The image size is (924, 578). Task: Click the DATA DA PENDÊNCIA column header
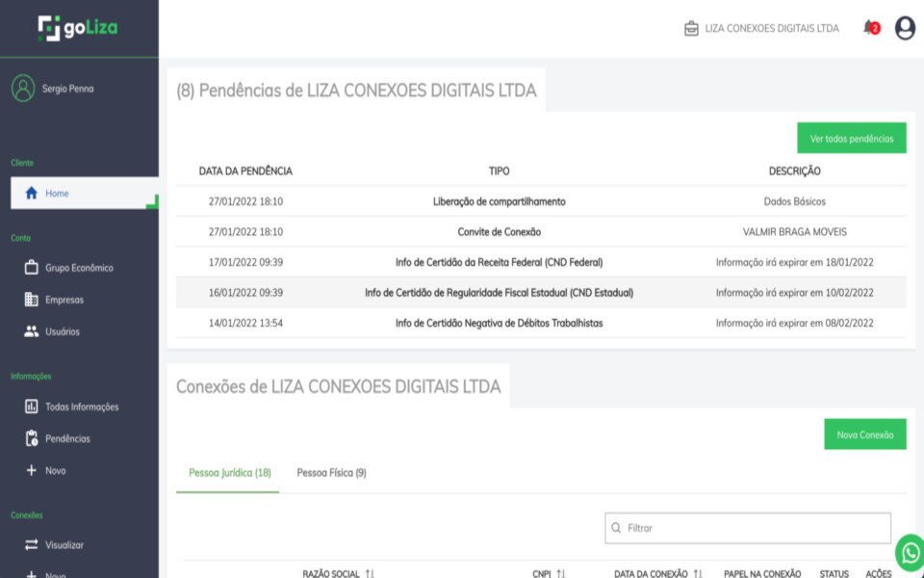pos(245,171)
